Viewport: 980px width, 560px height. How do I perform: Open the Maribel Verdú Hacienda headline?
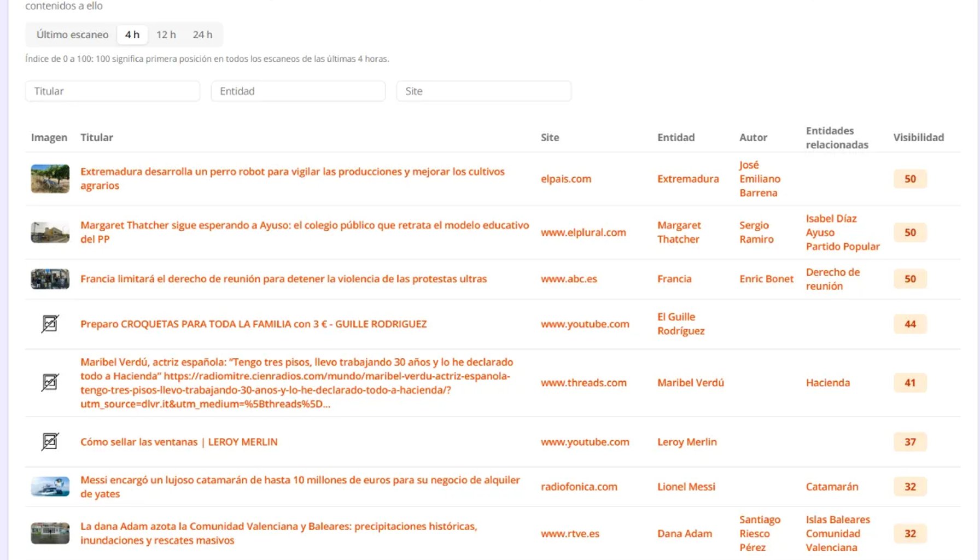297,383
